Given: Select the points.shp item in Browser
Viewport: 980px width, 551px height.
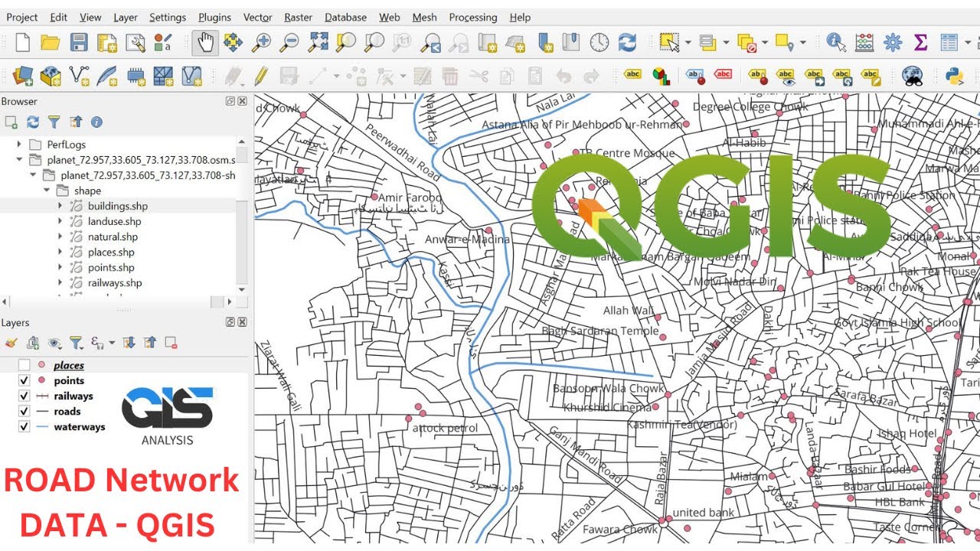Looking at the screenshot, I should pyautogui.click(x=112, y=267).
